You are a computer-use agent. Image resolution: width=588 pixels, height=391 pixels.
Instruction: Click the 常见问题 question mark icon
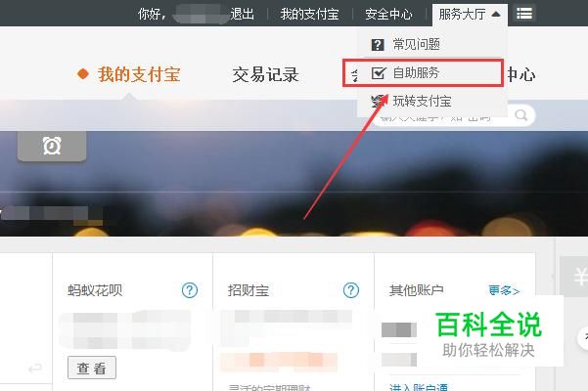coord(378,45)
